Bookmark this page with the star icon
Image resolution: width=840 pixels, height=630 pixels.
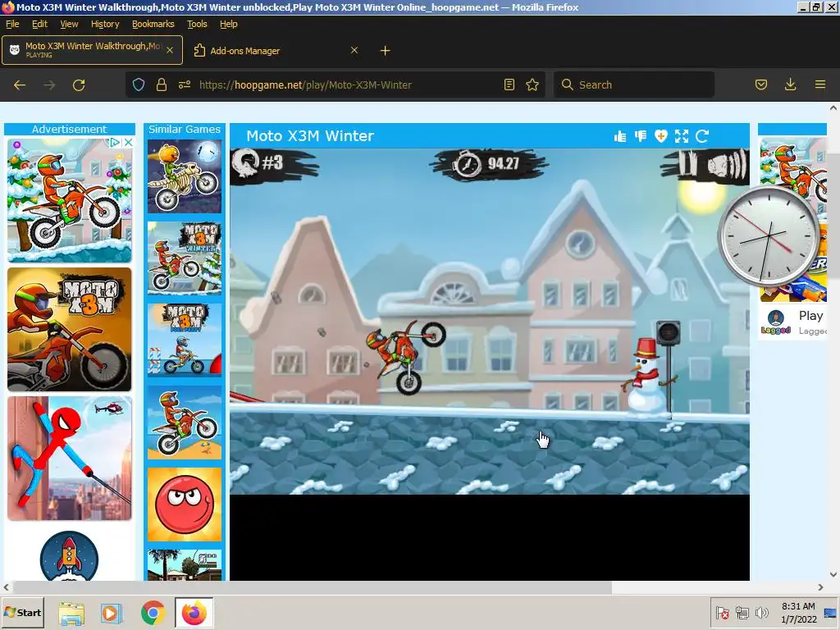tap(532, 84)
